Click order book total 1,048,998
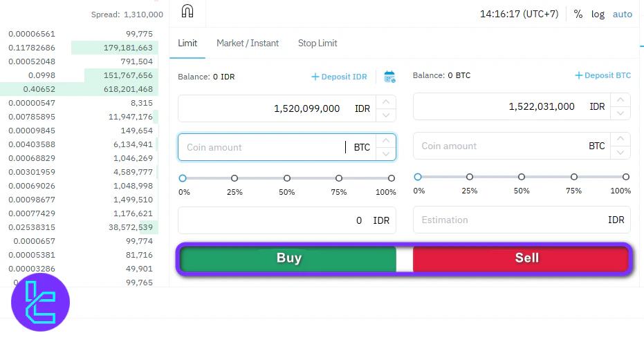Viewport: 644px width, 344px height. pyautogui.click(x=133, y=186)
